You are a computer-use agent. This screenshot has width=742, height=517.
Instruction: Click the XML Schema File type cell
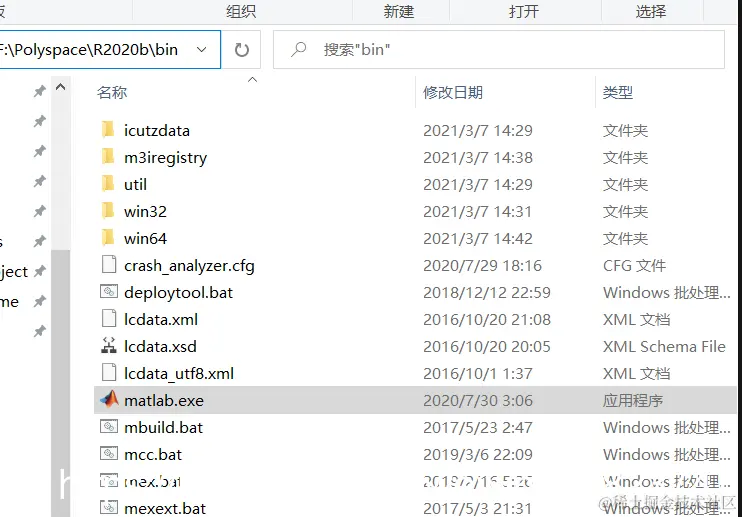664,346
